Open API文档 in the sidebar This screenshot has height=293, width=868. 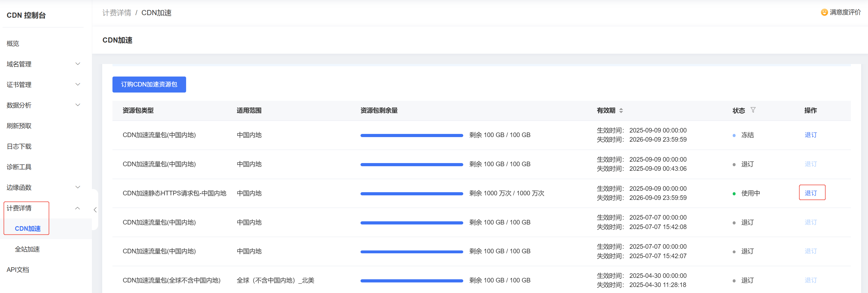click(18, 270)
